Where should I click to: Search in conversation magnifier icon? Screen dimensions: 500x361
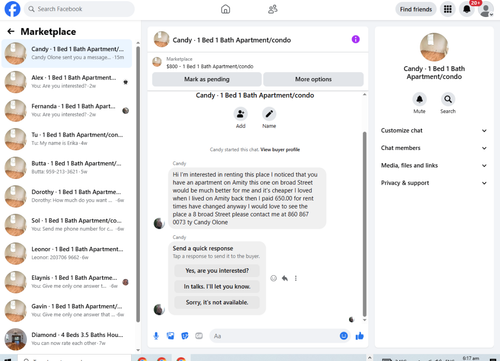pos(448,99)
